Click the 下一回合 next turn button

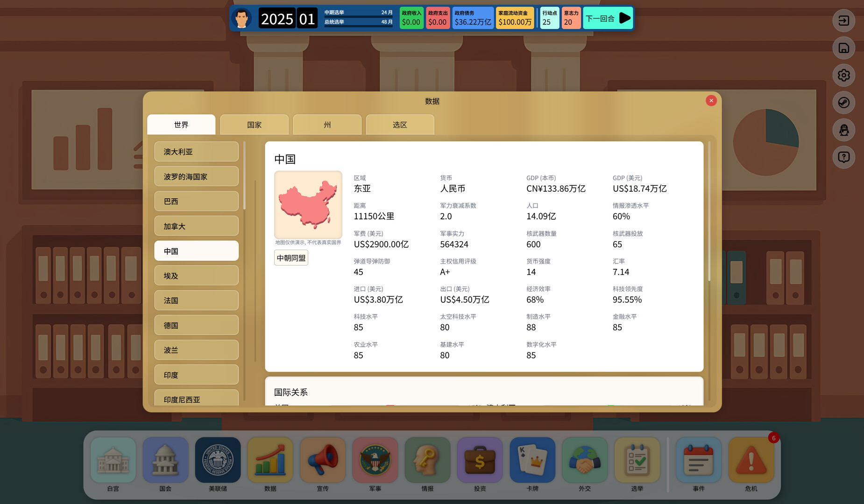click(x=608, y=18)
